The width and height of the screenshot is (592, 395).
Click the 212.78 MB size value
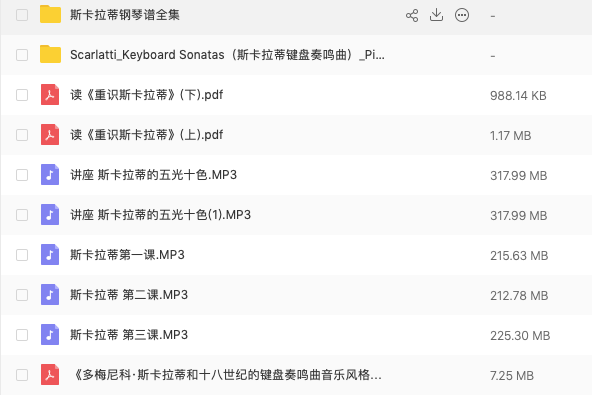pos(519,296)
